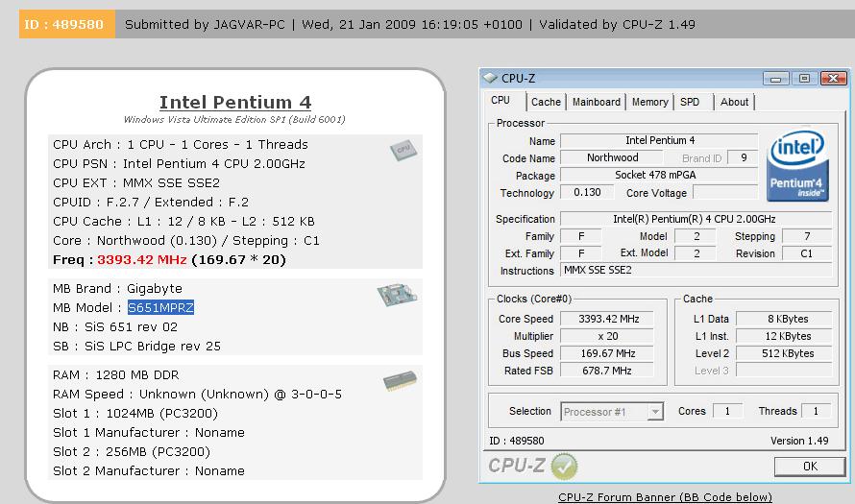Open the Cache tab

pos(546,102)
